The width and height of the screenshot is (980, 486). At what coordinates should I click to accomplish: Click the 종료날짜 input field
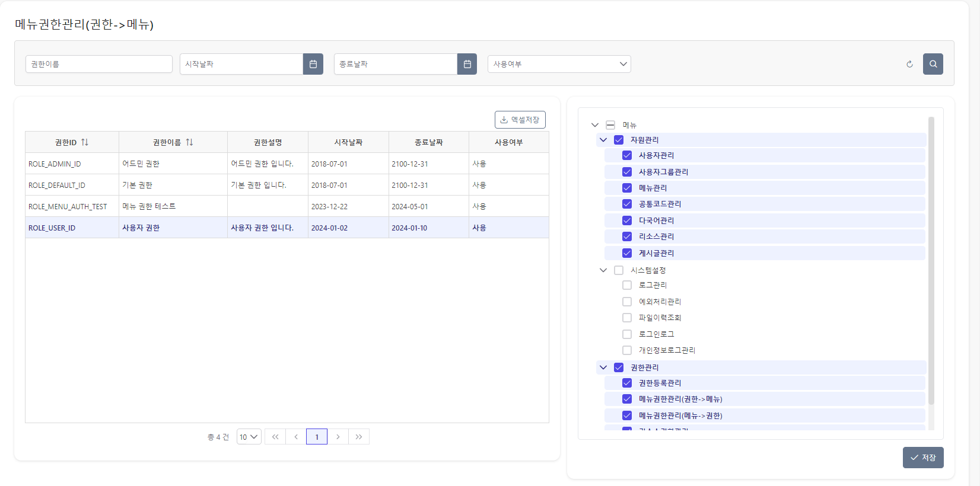coord(396,64)
